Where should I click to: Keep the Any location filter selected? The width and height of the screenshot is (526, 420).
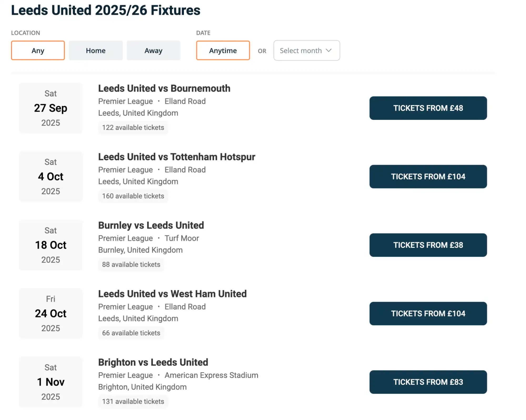[x=38, y=50]
